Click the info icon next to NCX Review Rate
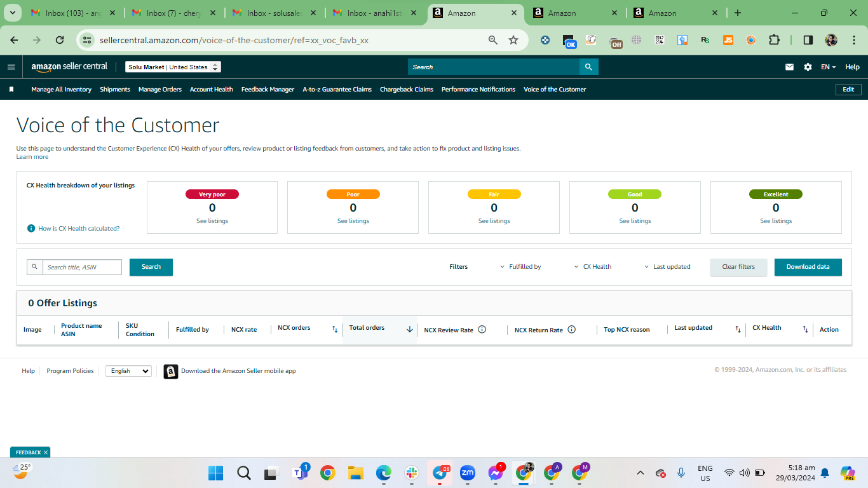This screenshot has width=868, height=488. pos(482,330)
